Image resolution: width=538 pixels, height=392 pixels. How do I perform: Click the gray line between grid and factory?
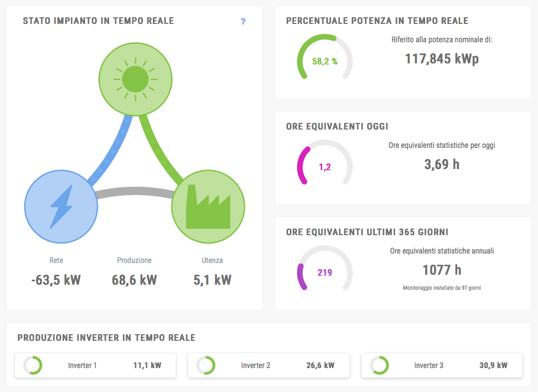point(134,192)
